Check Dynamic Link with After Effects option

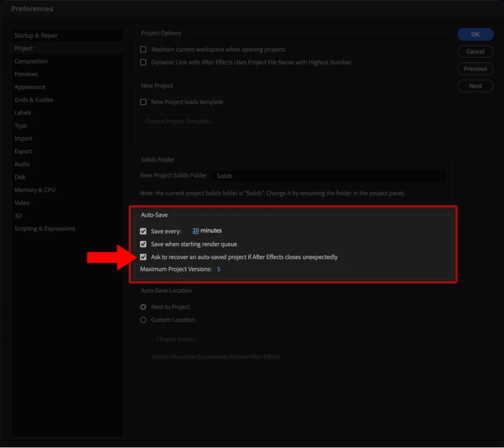point(143,62)
